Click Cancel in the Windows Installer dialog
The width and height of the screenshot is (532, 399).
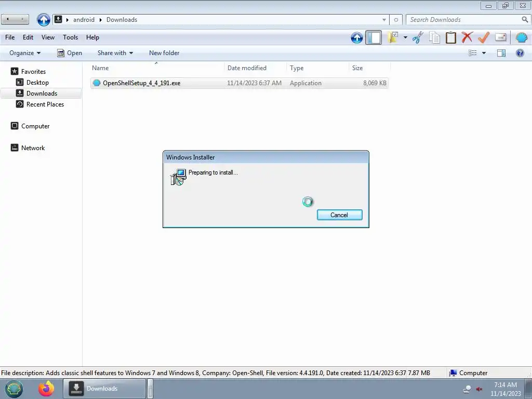coord(340,215)
